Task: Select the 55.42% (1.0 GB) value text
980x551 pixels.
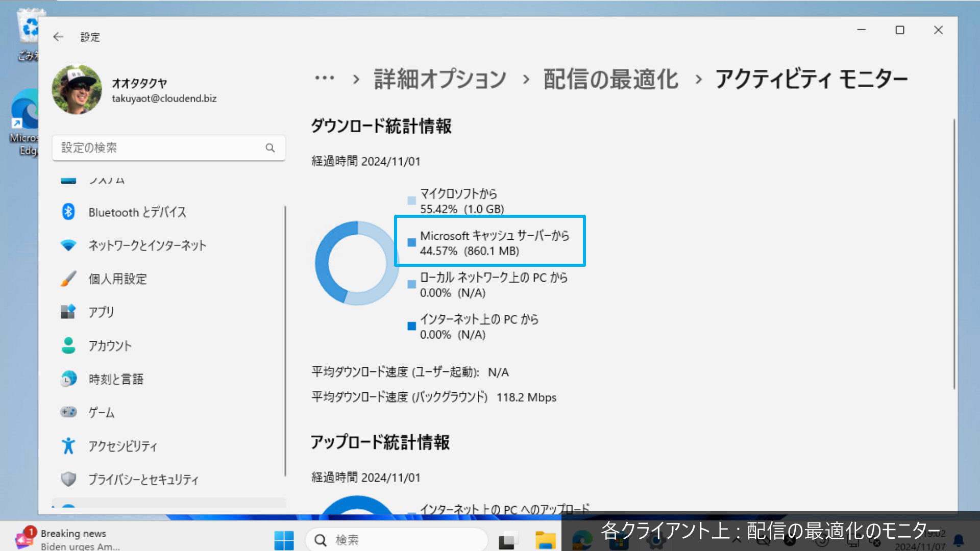Action: point(462,209)
